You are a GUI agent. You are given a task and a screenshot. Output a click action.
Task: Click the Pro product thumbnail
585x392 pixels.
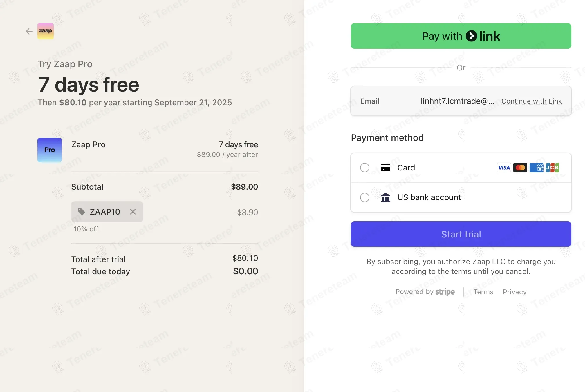point(50,150)
